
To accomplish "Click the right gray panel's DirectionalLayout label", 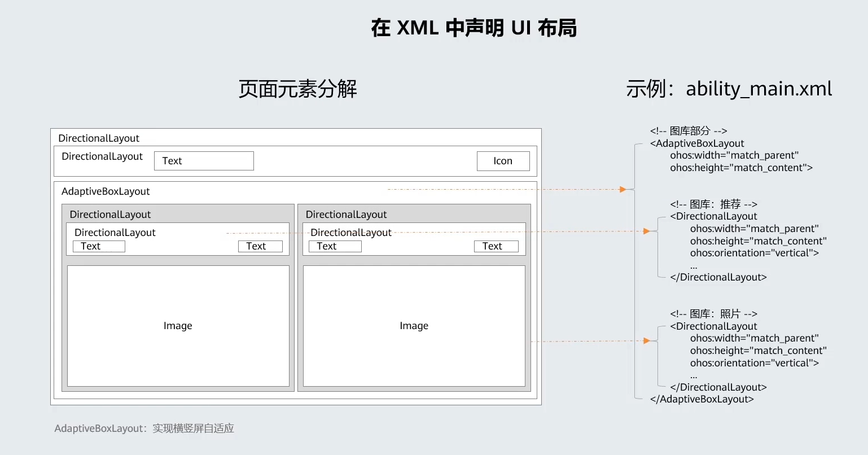I will (346, 215).
